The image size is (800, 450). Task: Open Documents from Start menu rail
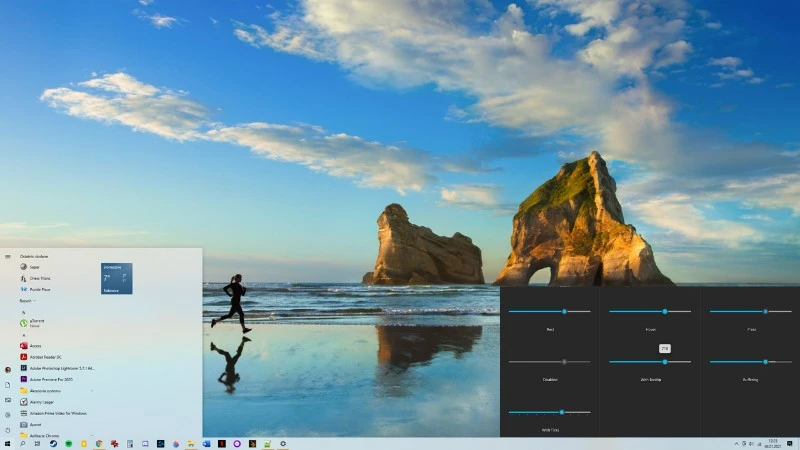click(8, 385)
